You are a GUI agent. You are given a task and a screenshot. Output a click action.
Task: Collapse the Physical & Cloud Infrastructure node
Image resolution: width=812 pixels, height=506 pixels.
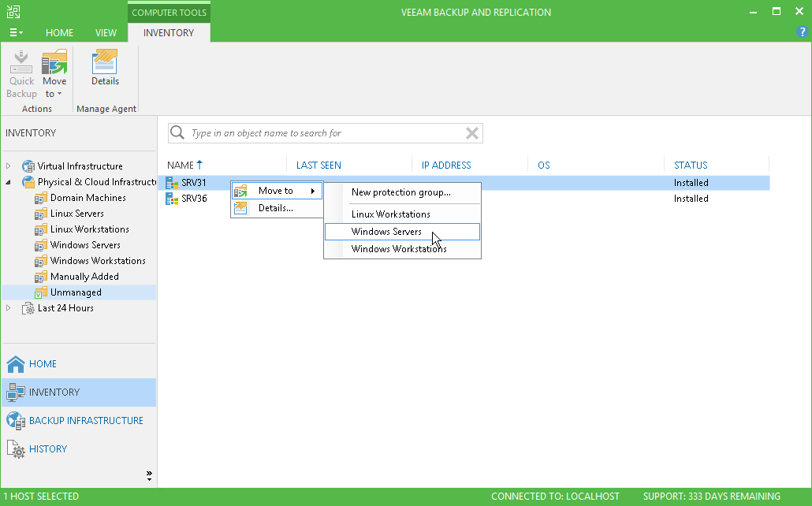pyautogui.click(x=8, y=182)
